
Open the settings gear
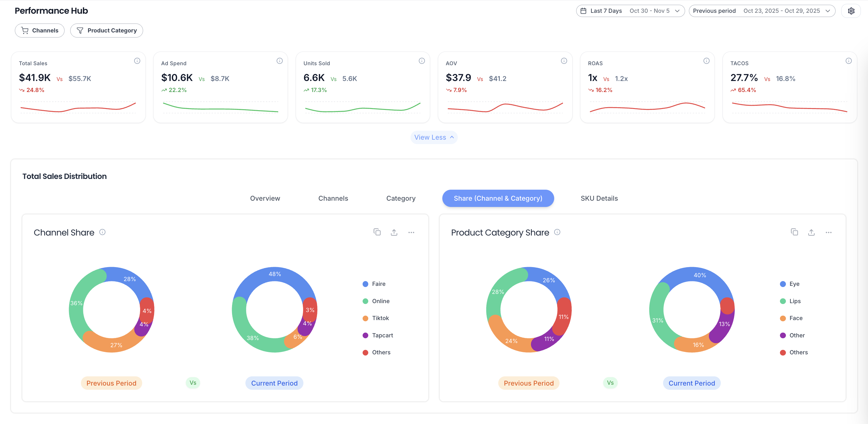click(x=851, y=10)
